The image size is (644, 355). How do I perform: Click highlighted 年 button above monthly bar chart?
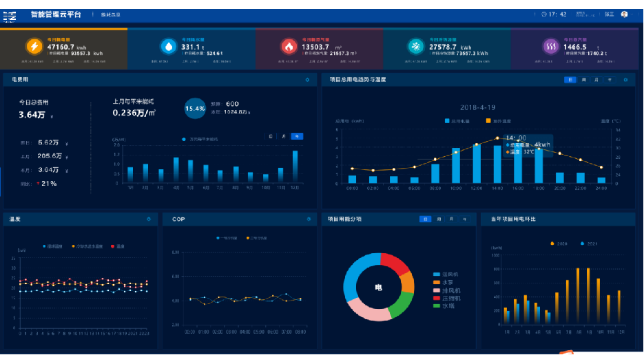[297, 136]
